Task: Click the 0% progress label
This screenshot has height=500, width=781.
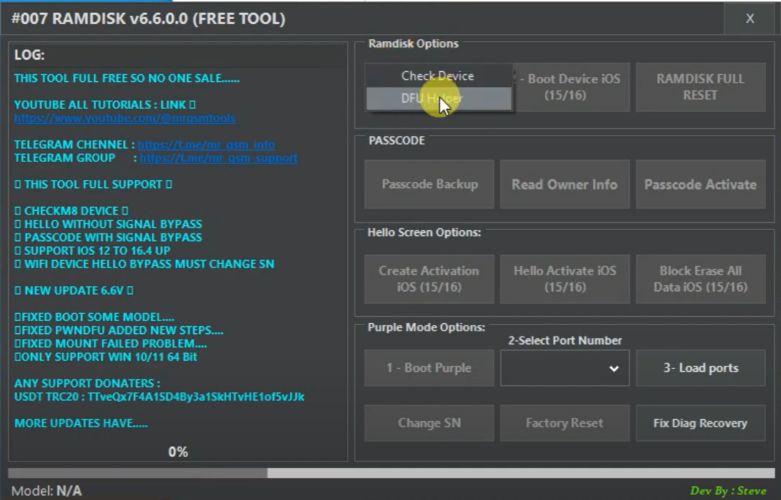Action: pyautogui.click(x=178, y=452)
